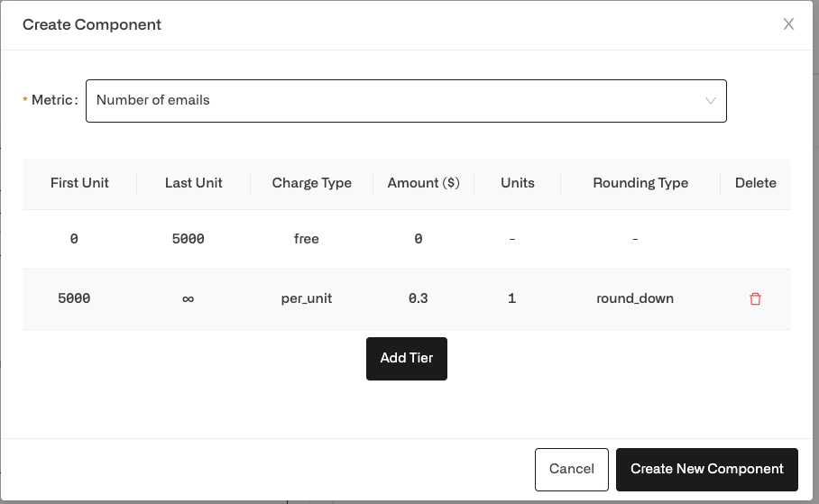Click the per_unit charge type cell
Viewport: 819px width, 504px height.
[307, 298]
